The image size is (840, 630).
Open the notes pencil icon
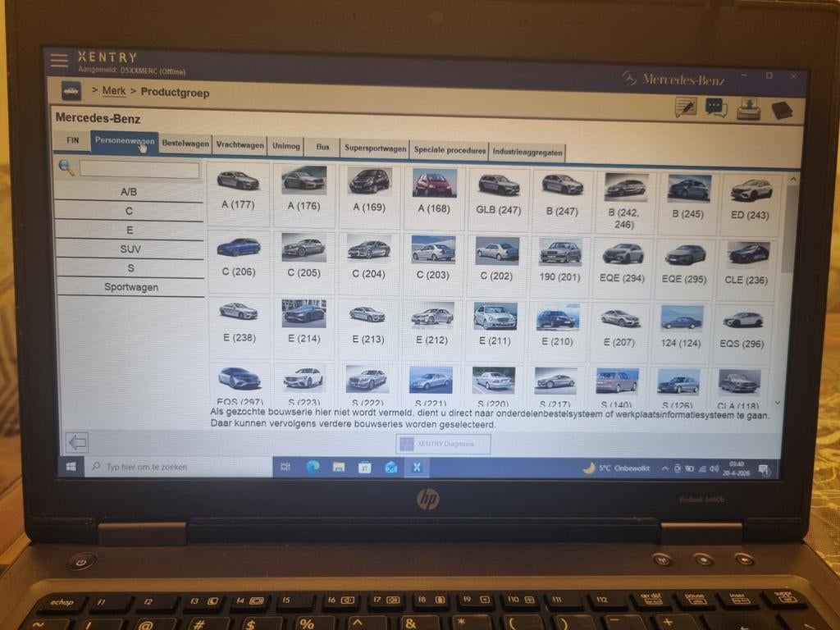686,107
